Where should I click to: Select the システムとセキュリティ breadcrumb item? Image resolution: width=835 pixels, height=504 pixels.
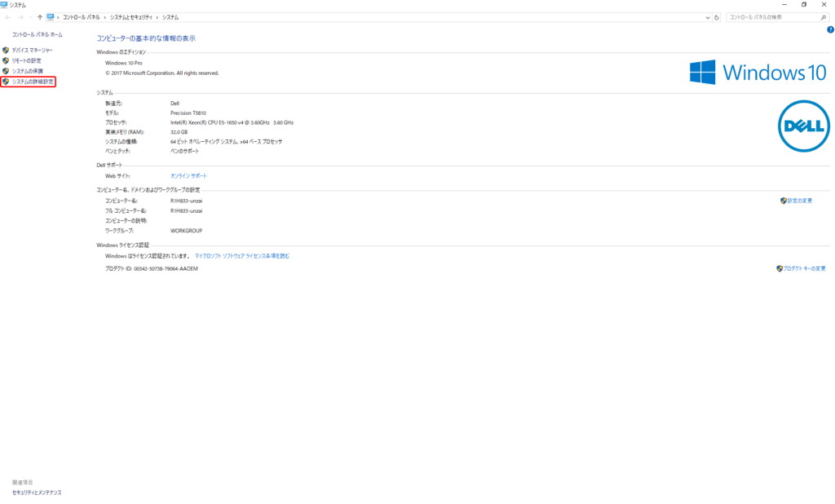pos(130,17)
